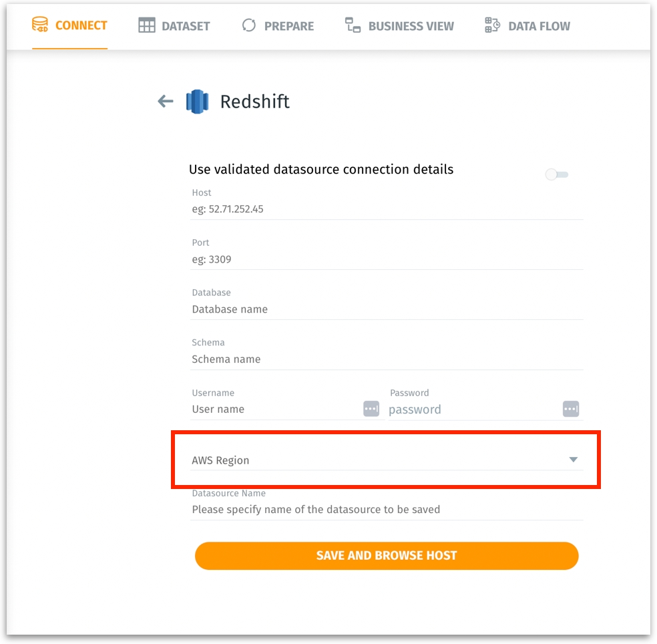Click the back arrow beside Redshift
This screenshot has width=657, height=644.
(x=165, y=102)
